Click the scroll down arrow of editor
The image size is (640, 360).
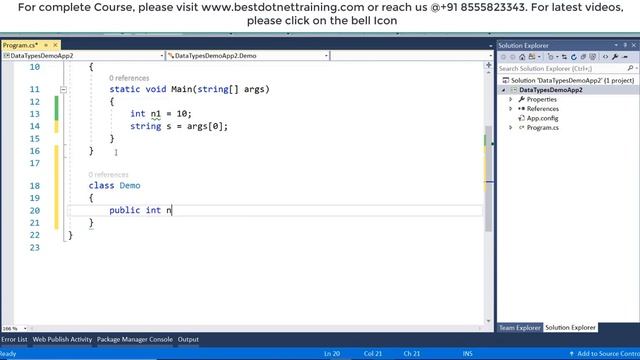[x=489, y=321]
